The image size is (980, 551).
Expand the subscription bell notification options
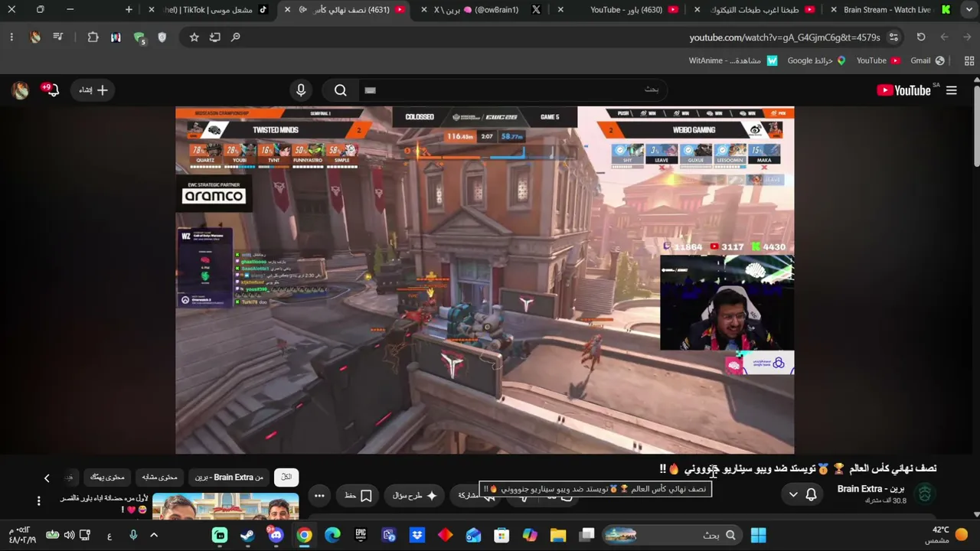pos(802,495)
